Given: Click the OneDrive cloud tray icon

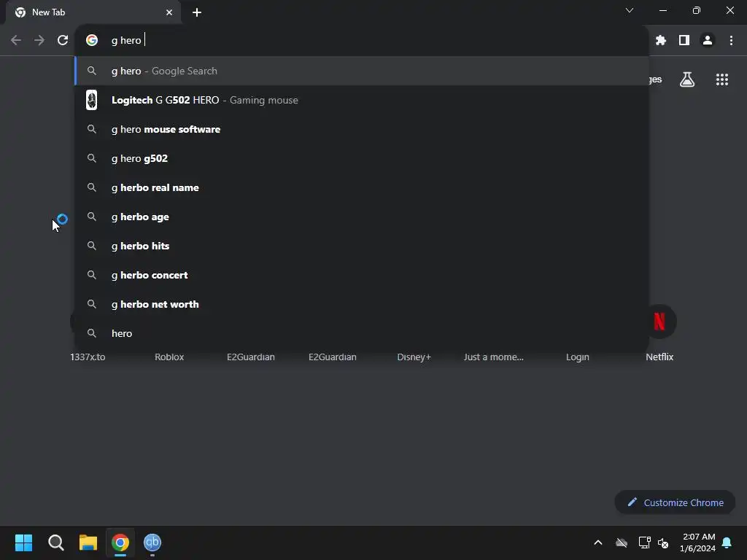Looking at the screenshot, I should click(622, 542).
